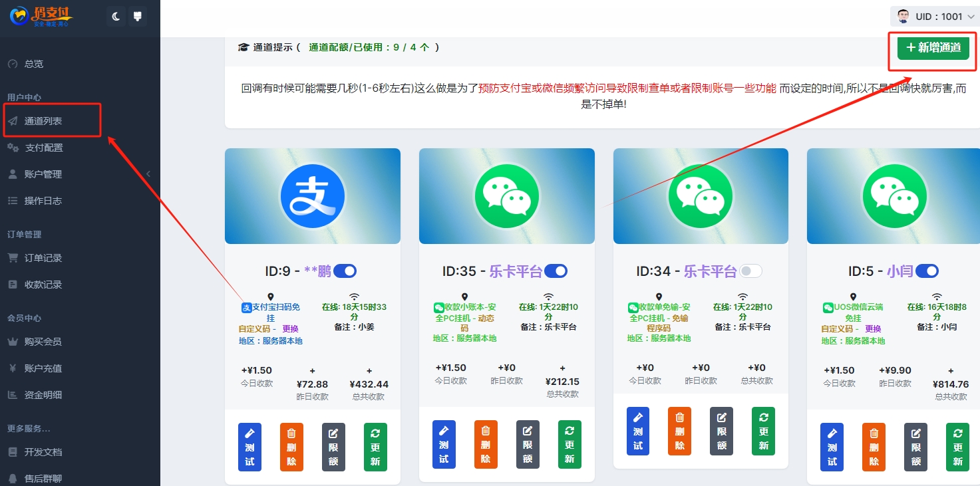Click 更换 link on ID:5 card
Image resolution: width=980 pixels, height=486 pixels.
pos(873,329)
